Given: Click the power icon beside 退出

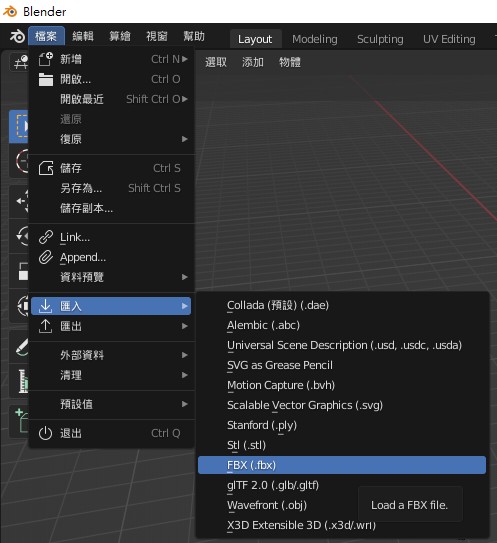Looking at the screenshot, I should coord(45,433).
